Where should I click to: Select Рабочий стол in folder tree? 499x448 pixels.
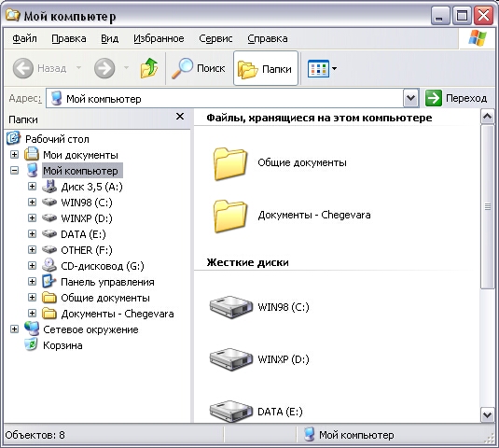[x=57, y=139]
